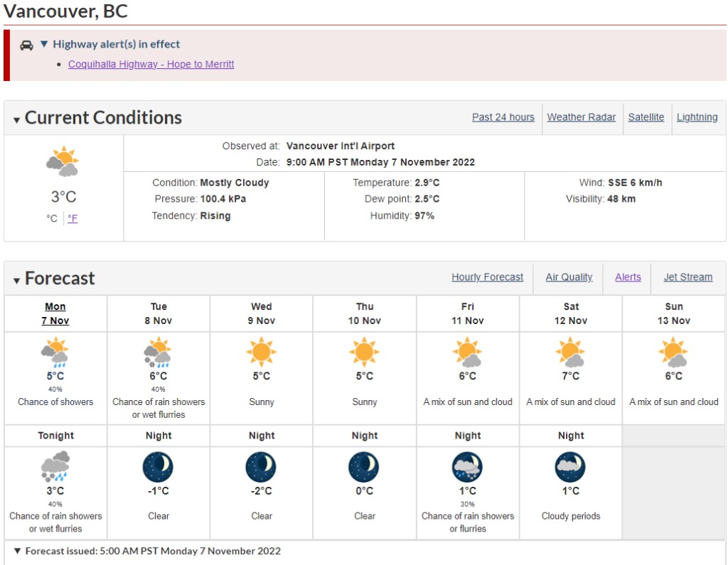728x565 pixels.
Task: Click Friday night rain showers icon
Action: click(x=467, y=467)
